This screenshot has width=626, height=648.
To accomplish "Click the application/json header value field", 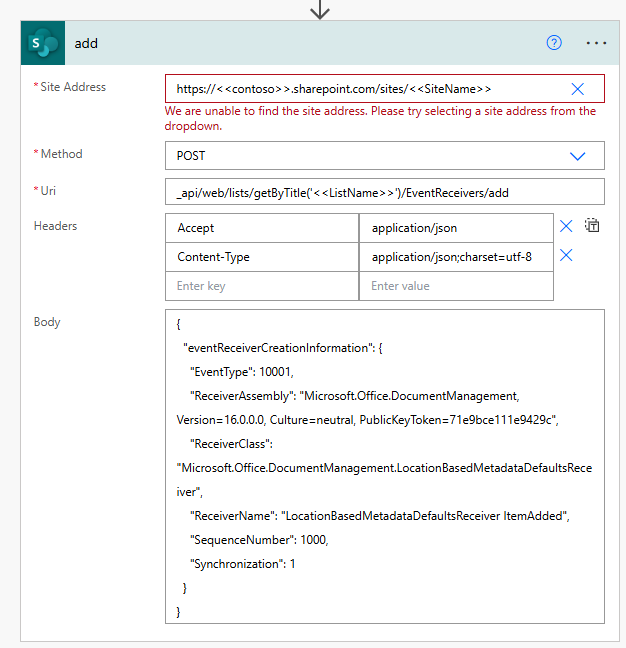I will pos(456,228).
